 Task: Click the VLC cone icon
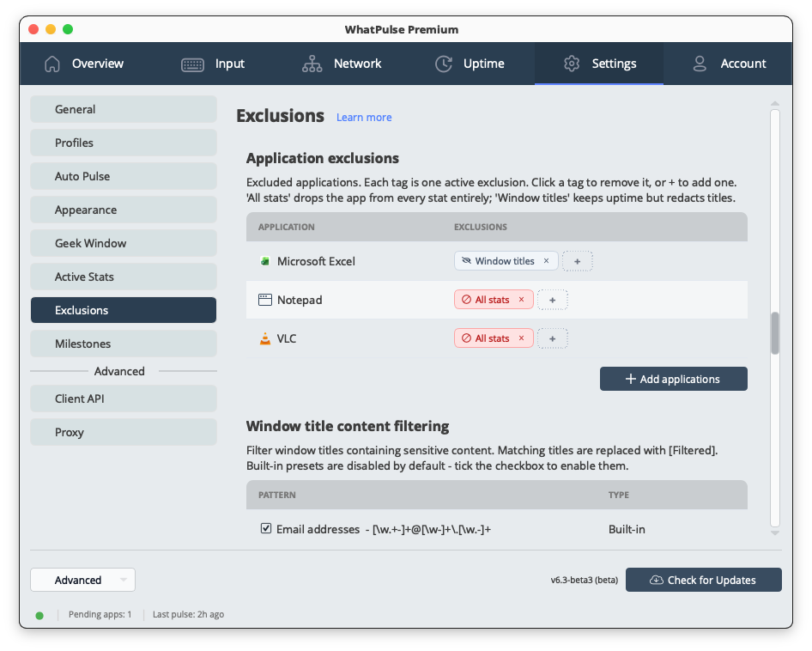point(265,338)
